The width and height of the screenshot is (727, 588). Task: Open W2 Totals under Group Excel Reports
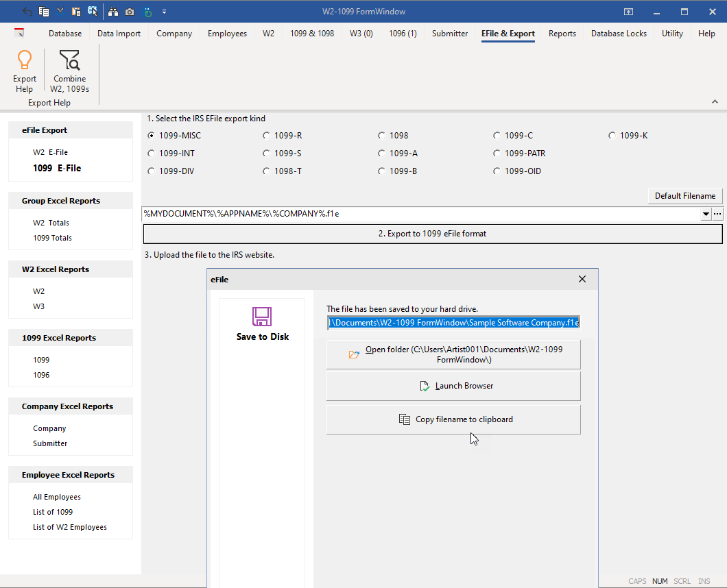click(x=51, y=223)
